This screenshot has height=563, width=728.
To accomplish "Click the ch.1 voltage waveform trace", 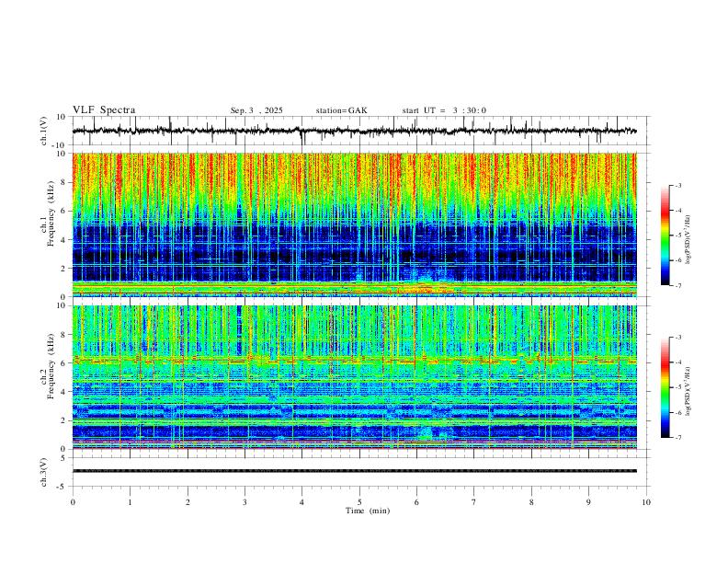I will click(x=354, y=131).
